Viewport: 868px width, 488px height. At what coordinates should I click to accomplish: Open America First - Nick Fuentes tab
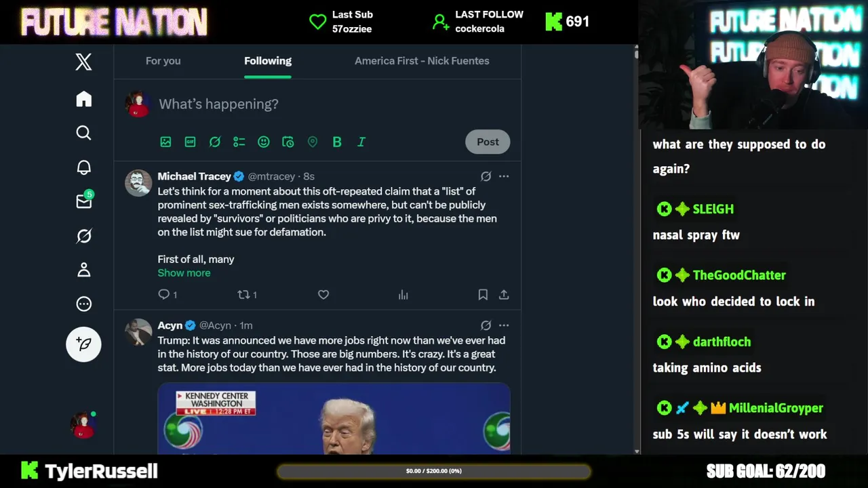pyautogui.click(x=422, y=60)
